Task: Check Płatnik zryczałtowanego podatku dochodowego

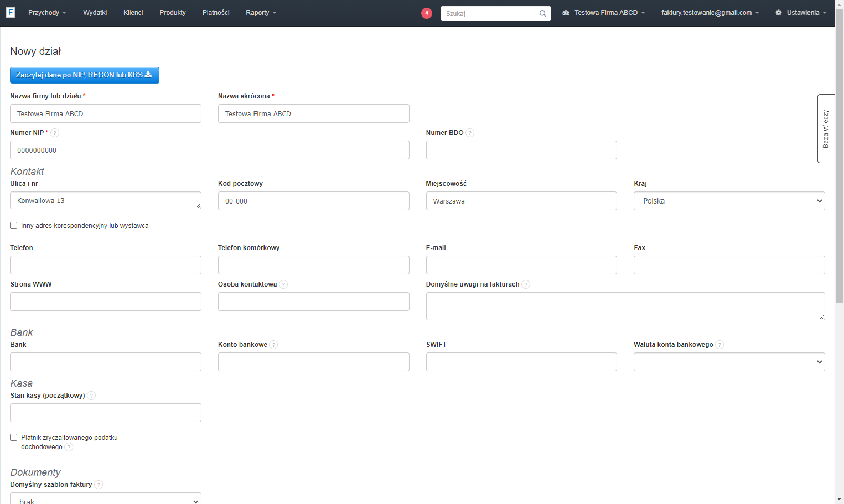Action: [14, 438]
